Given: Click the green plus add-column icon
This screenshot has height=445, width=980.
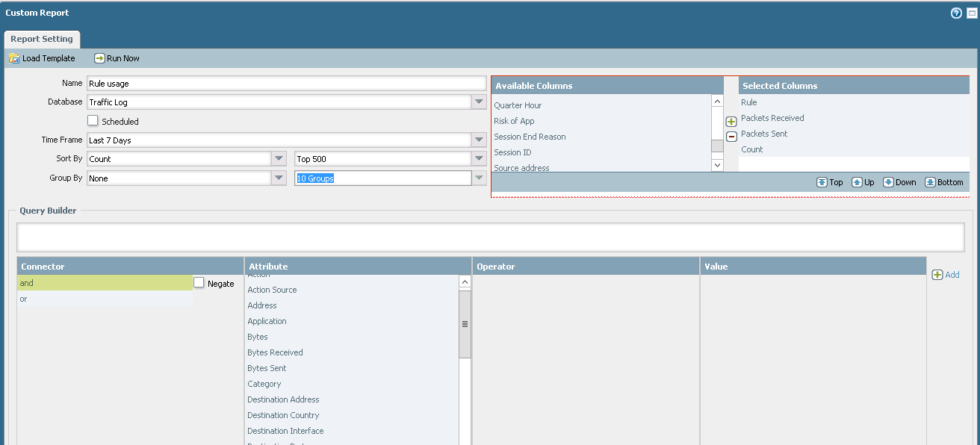Looking at the screenshot, I should click(731, 122).
